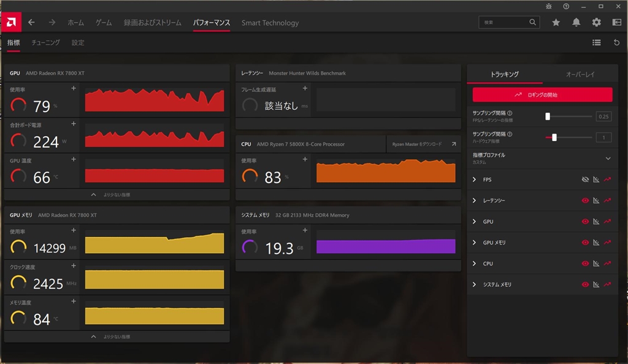Expand the GPU メモリ tracking row
Image resolution: width=628 pixels, height=364 pixels.
[475, 243]
